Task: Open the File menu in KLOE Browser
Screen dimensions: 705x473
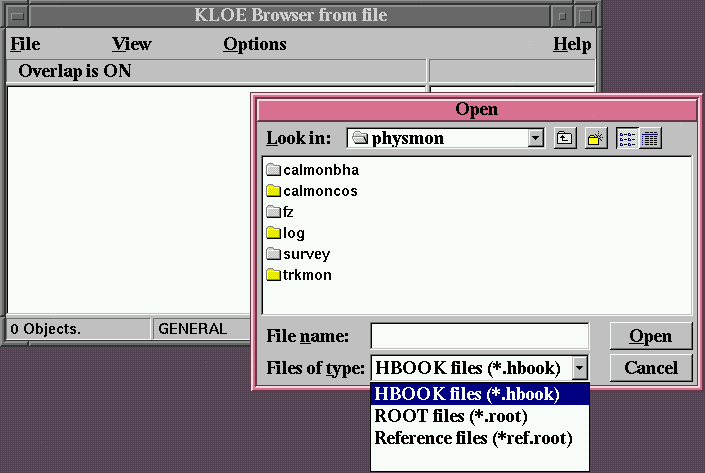Action: coord(25,44)
